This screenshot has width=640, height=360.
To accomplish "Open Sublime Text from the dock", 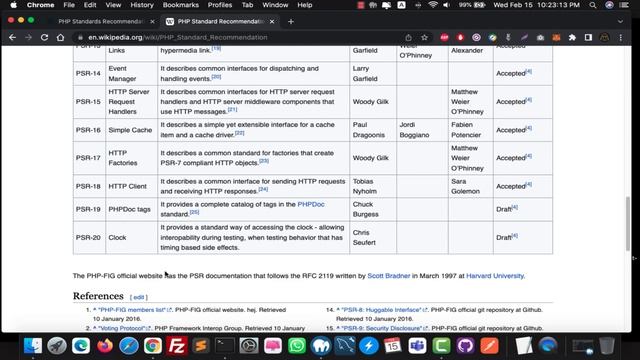I will (x=201, y=346).
